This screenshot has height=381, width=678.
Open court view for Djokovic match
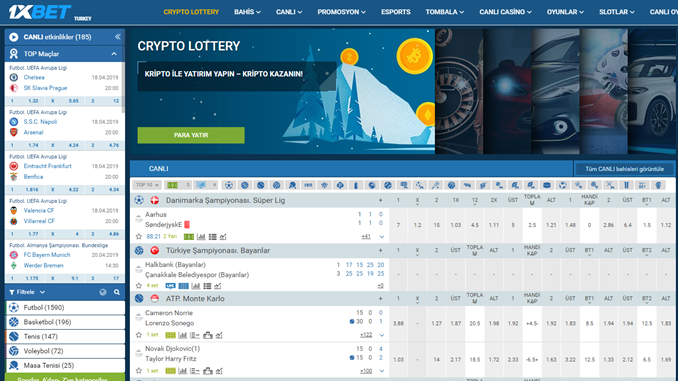click(x=170, y=371)
